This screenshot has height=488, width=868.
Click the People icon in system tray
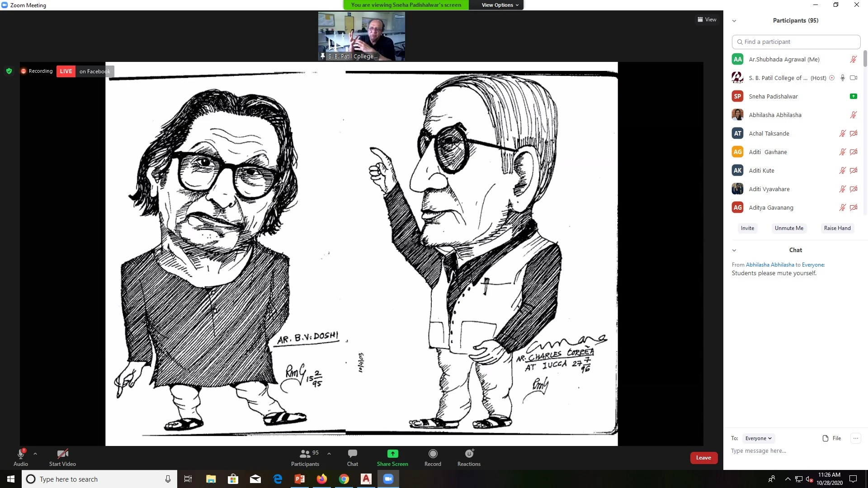[x=772, y=479]
